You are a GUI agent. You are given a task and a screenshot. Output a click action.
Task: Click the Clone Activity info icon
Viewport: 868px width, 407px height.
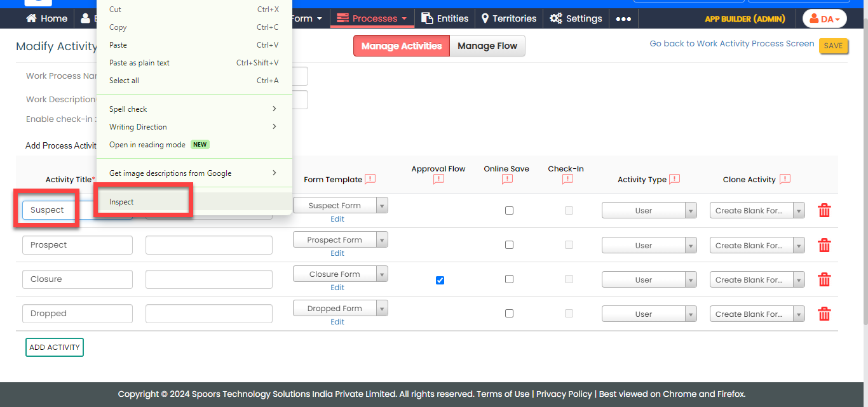[x=785, y=180]
